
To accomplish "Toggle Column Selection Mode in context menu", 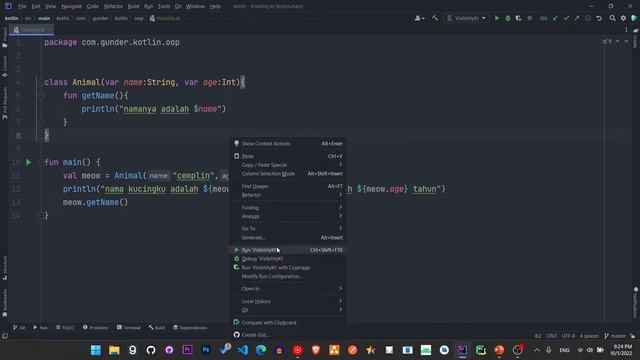I will coord(288,174).
